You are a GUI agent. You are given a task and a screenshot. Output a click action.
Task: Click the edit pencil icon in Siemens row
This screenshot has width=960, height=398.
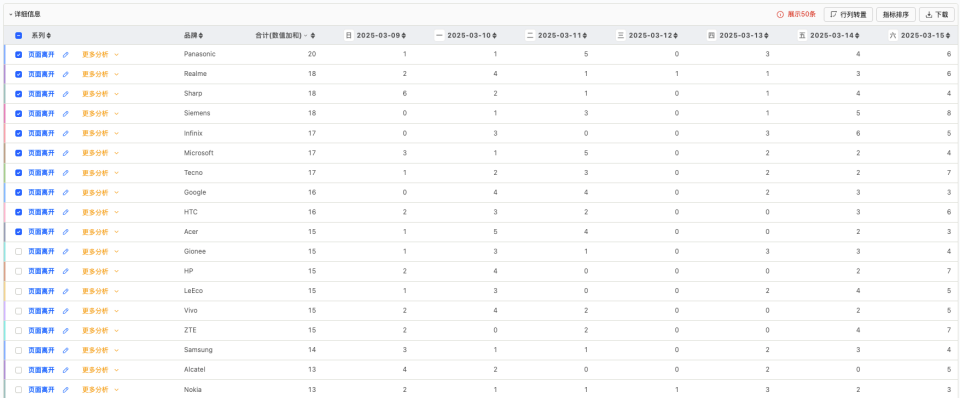[66, 113]
